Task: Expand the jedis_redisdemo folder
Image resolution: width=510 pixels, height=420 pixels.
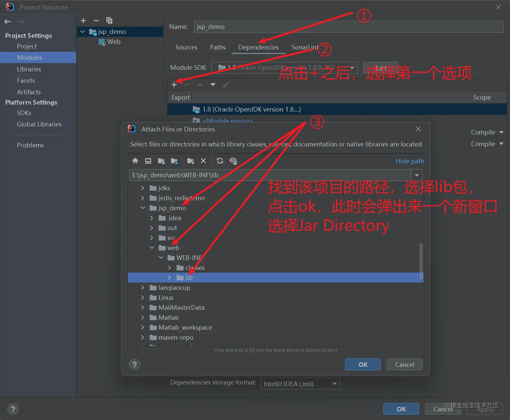Action: click(x=143, y=198)
